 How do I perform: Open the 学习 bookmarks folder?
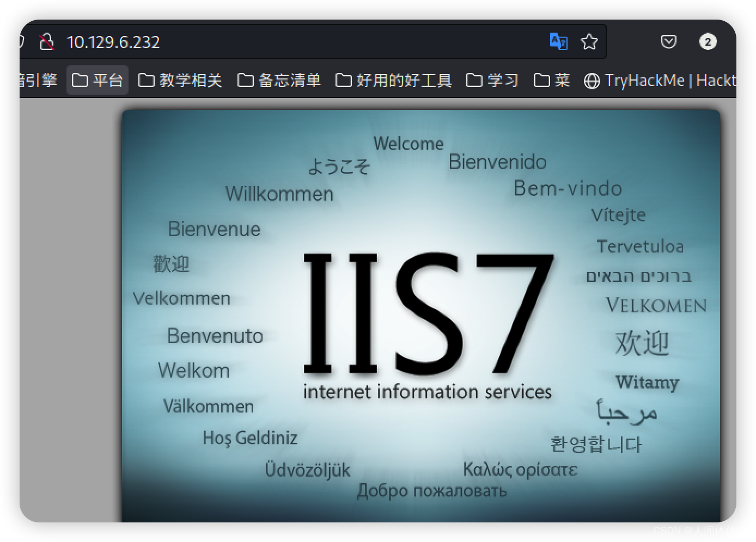[x=492, y=81]
